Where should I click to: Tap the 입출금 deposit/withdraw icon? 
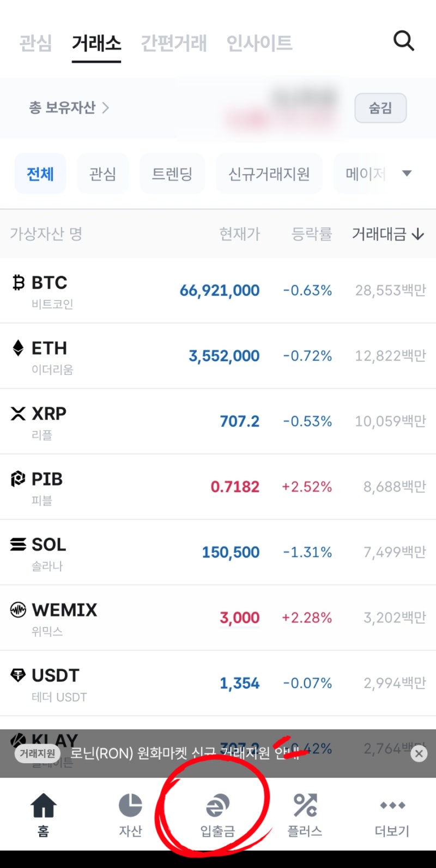(217, 805)
